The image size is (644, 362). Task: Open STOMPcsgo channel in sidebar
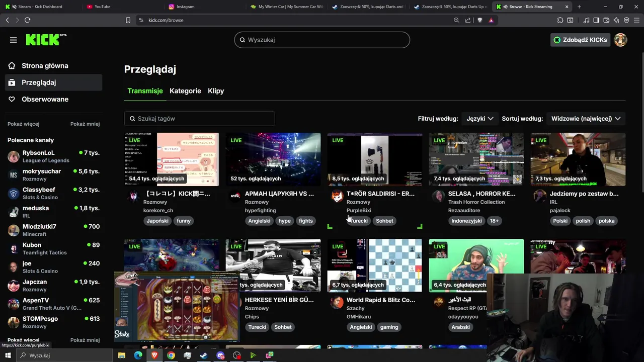coord(53,322)
